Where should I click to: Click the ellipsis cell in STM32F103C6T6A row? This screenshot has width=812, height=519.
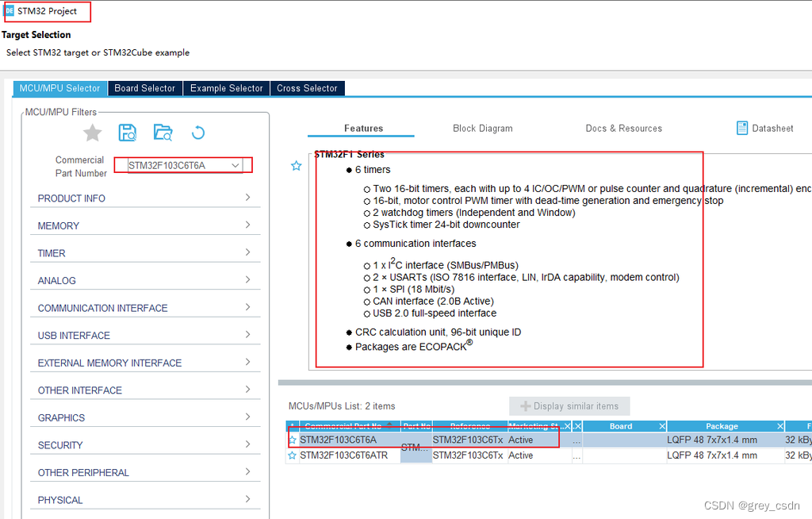[x=577, y=440]
